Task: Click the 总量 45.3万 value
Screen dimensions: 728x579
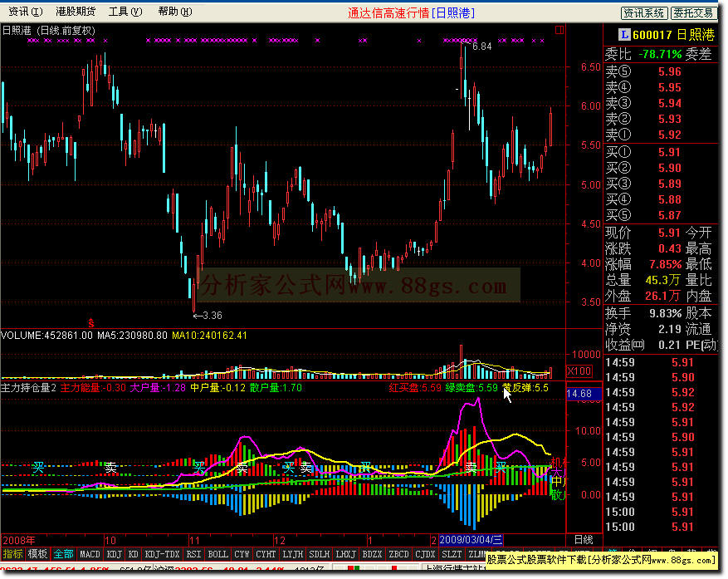Action: (x=662, y=280)
